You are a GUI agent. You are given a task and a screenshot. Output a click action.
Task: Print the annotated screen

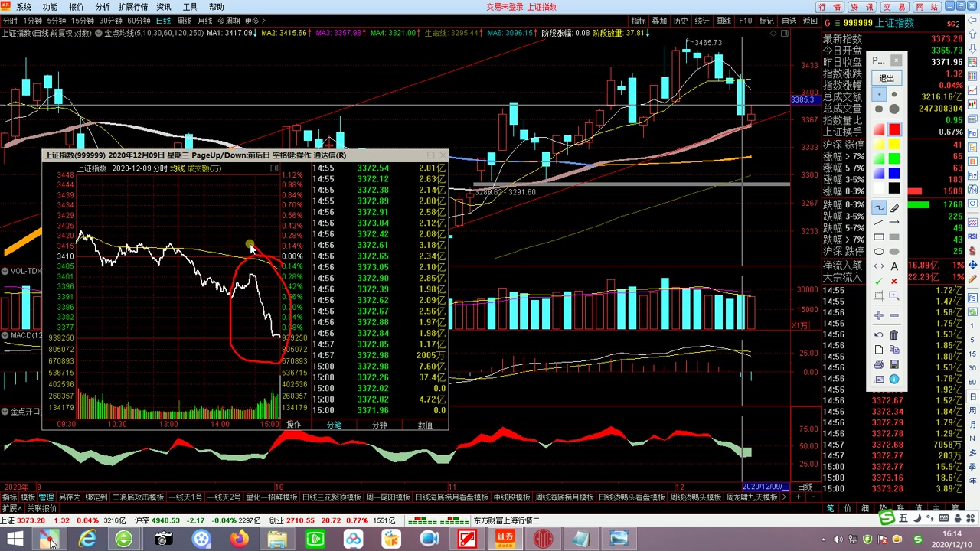pyautogui.click(x=879, y=364)
